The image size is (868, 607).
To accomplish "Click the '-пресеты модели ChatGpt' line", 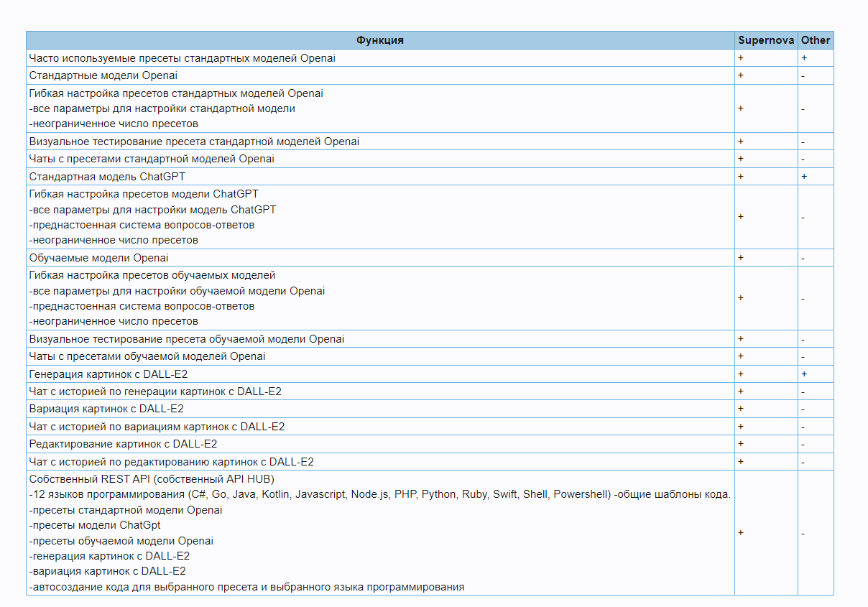I will tap(95, 525).
